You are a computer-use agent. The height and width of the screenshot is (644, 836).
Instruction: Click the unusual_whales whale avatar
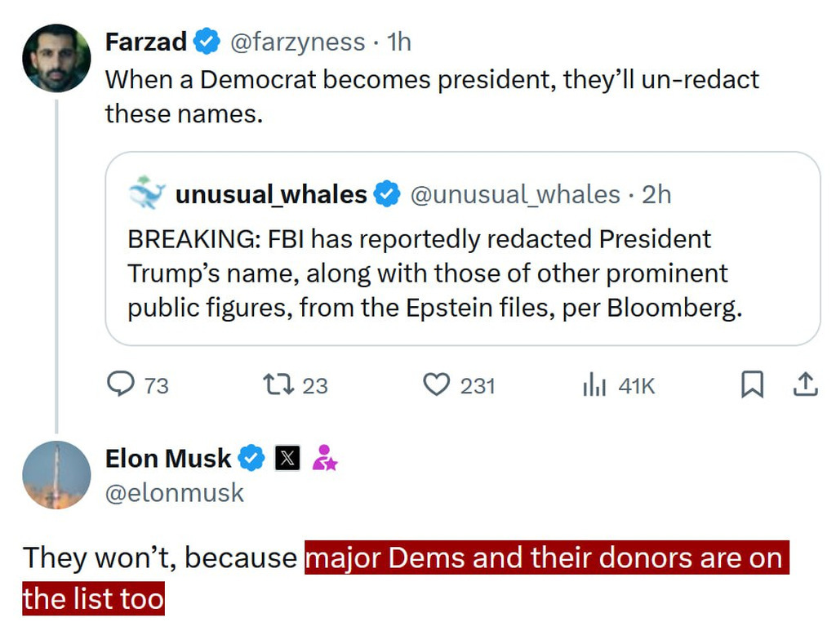(147, 193)
